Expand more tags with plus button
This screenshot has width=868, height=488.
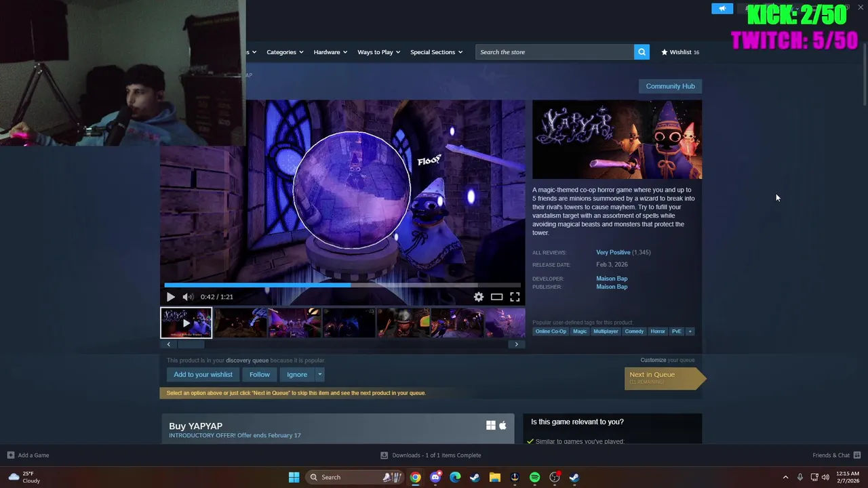click(x=690, y=331)
